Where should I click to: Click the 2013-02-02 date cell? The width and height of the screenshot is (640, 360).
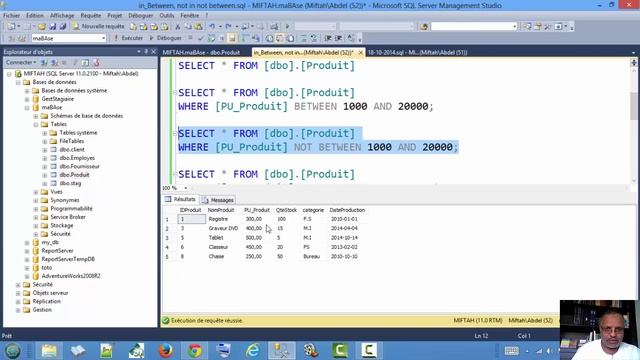344,247
